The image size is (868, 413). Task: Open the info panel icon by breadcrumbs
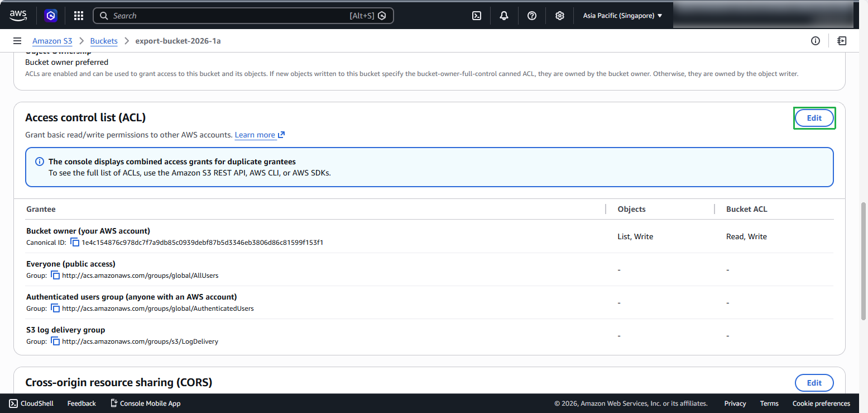click(x=816, y=41)
